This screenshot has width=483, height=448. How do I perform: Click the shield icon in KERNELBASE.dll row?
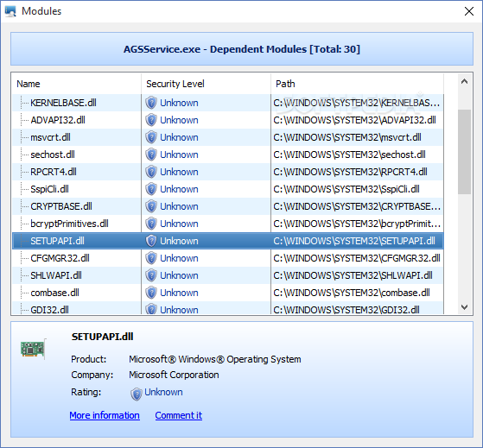pos(151,103)
